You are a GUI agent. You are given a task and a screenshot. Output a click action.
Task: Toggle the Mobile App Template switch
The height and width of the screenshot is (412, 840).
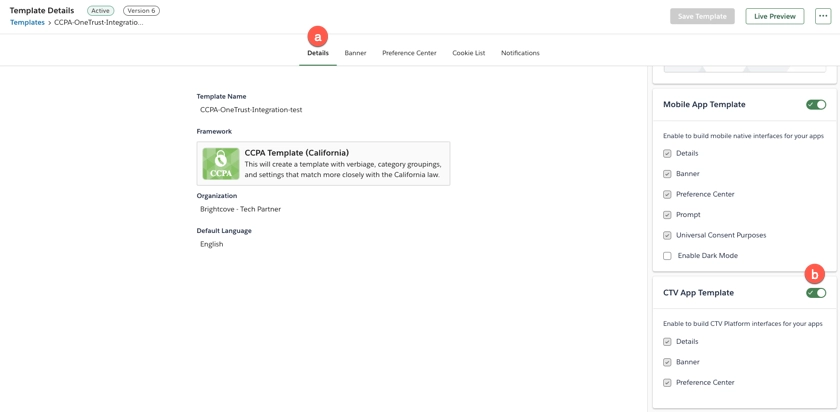point(816,104)
